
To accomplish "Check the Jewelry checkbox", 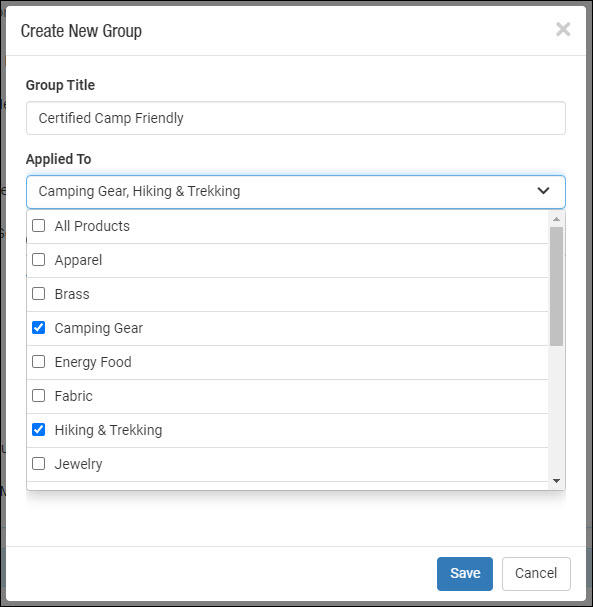I will (38, 463).
